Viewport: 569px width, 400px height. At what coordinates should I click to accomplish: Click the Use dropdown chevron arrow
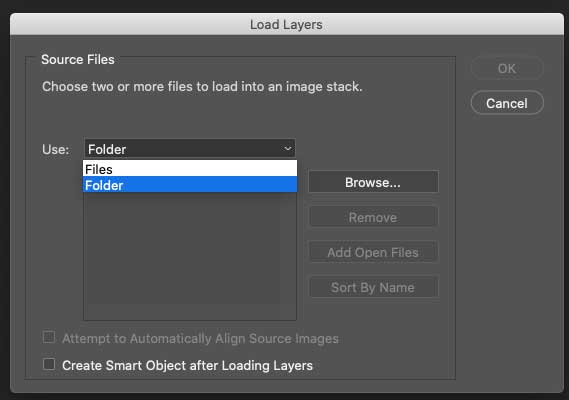287,148
